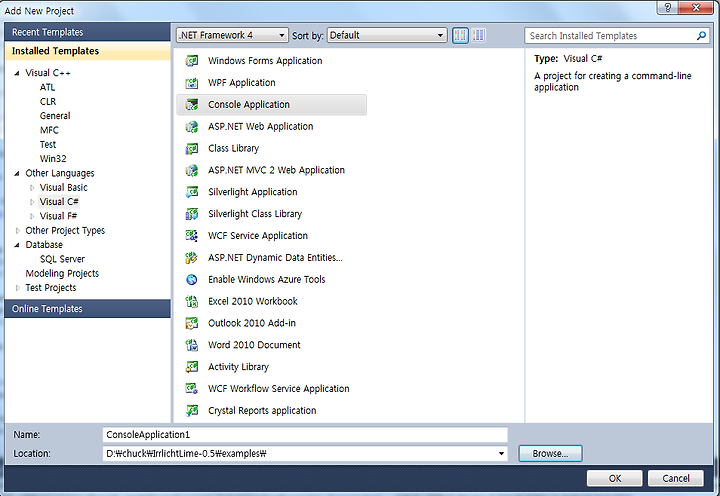The height and width of the screenshot is (496, 720).
Task: Click the Cancel button
Action: [x=675, y=478]
